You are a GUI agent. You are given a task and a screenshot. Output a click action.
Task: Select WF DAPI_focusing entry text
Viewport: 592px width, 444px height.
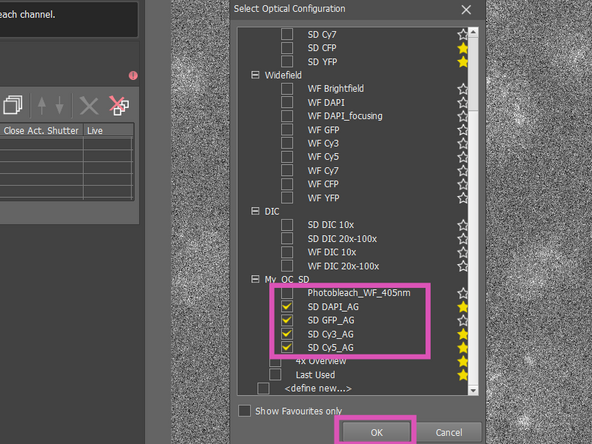click(345, 116)
